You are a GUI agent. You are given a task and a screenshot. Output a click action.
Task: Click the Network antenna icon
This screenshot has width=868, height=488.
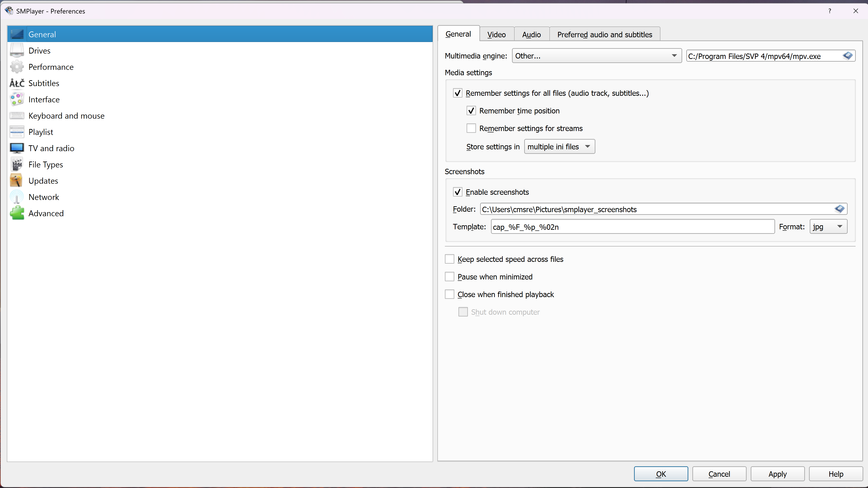pos(17,197)
